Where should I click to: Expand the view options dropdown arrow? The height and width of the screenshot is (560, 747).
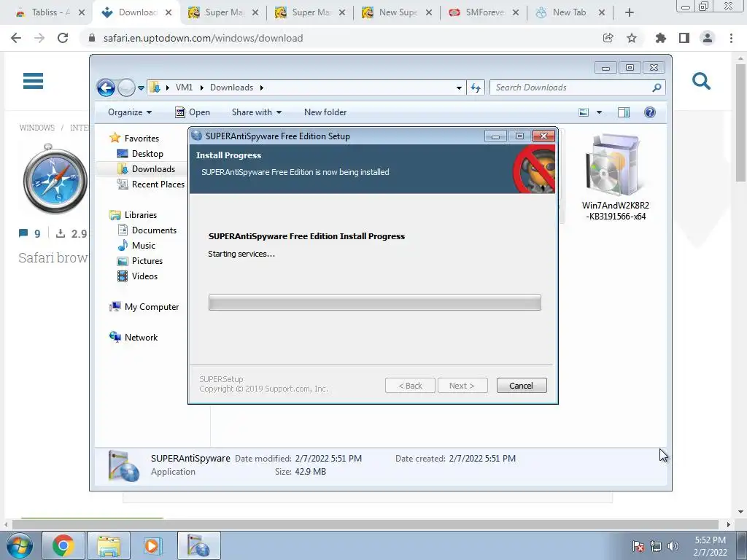(x=600, y=112)
